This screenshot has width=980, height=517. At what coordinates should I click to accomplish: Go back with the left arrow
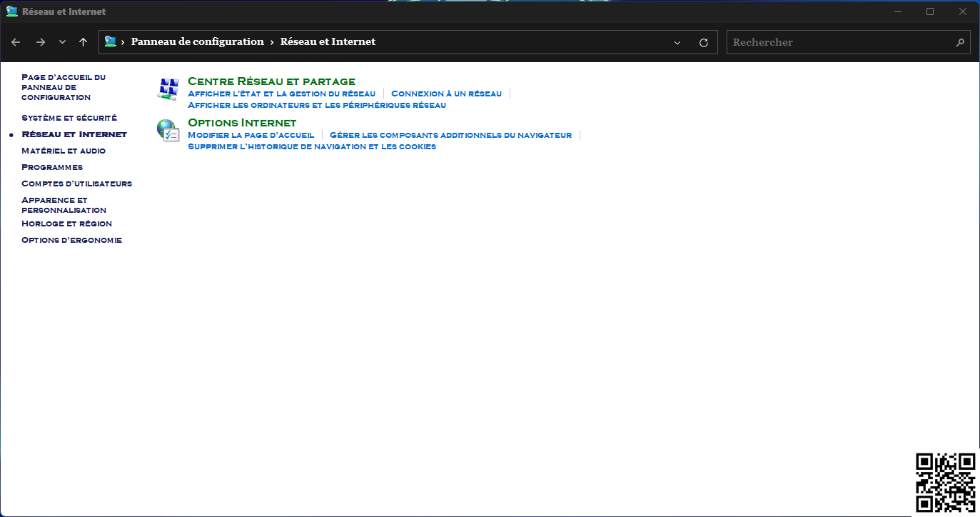pyautogui.click(x=16, y=42)
